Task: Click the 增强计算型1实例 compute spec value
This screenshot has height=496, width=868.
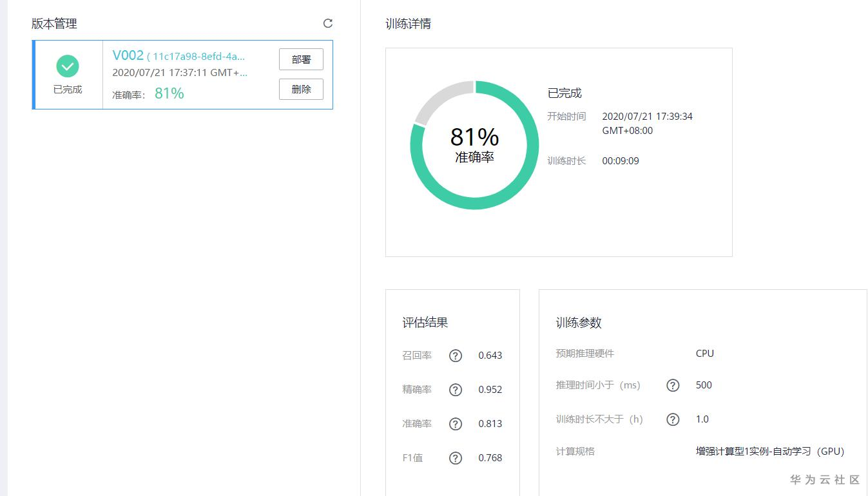Action: [769, 452]
